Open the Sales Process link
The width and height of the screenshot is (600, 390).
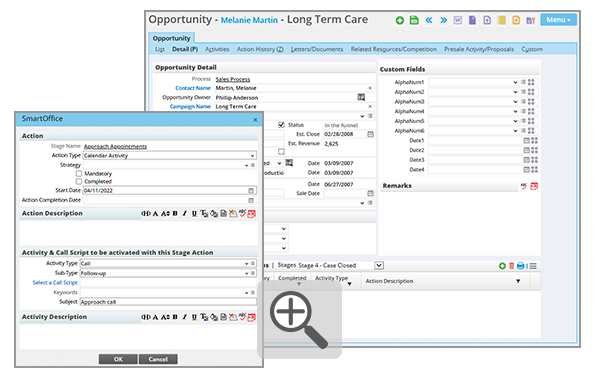233,79
